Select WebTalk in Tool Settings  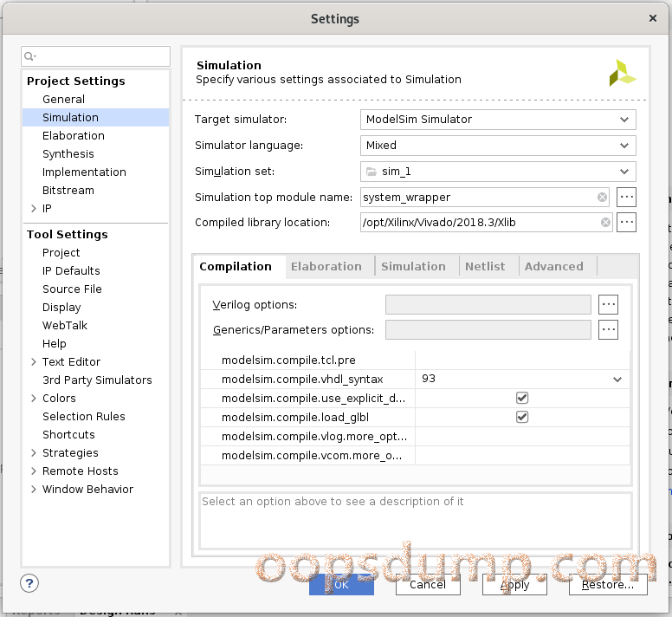(65, 326)
